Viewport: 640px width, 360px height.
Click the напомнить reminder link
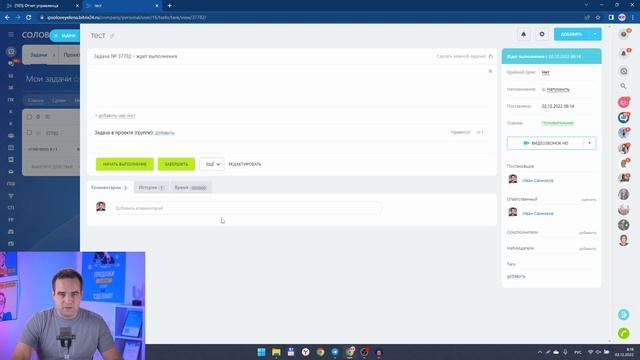pyautogui.click(x=558, y=89)
